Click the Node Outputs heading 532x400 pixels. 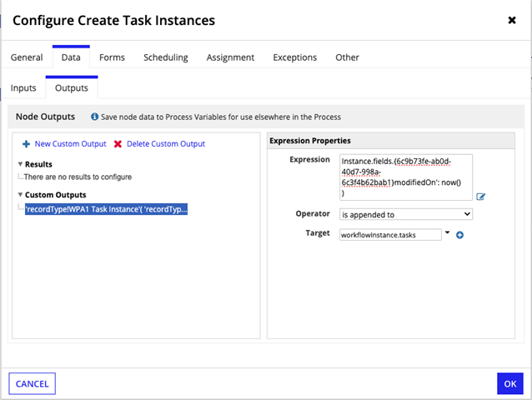click(46, 117)
